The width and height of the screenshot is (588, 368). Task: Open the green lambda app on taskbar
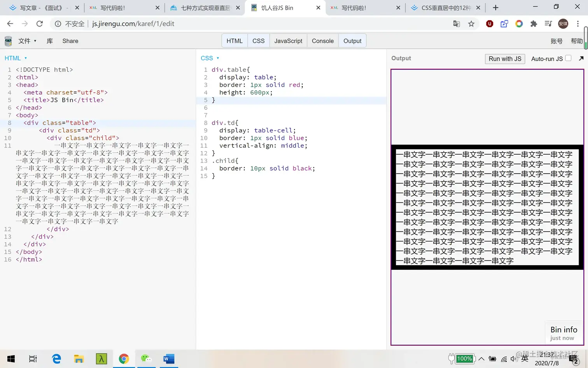(101, 359)
